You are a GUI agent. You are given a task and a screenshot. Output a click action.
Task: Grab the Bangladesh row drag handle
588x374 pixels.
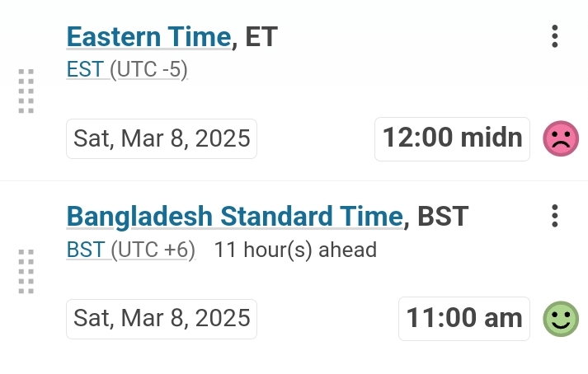pos(26,271)
